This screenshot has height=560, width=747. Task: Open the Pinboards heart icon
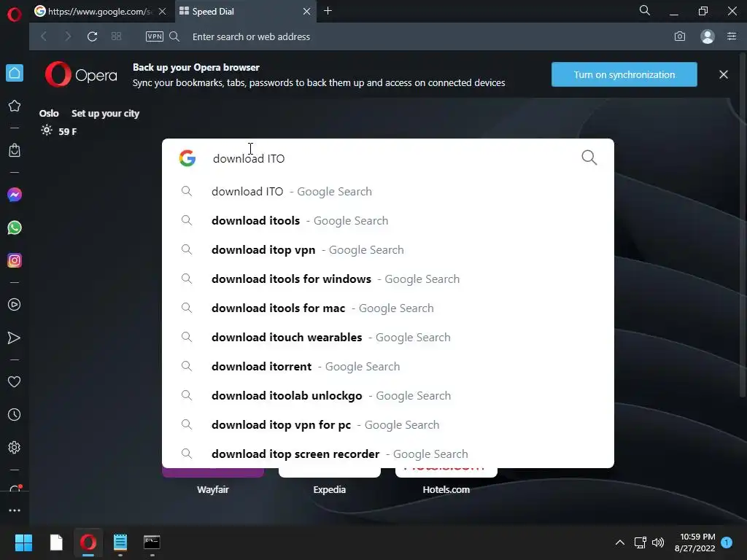[x=15, y=382]
